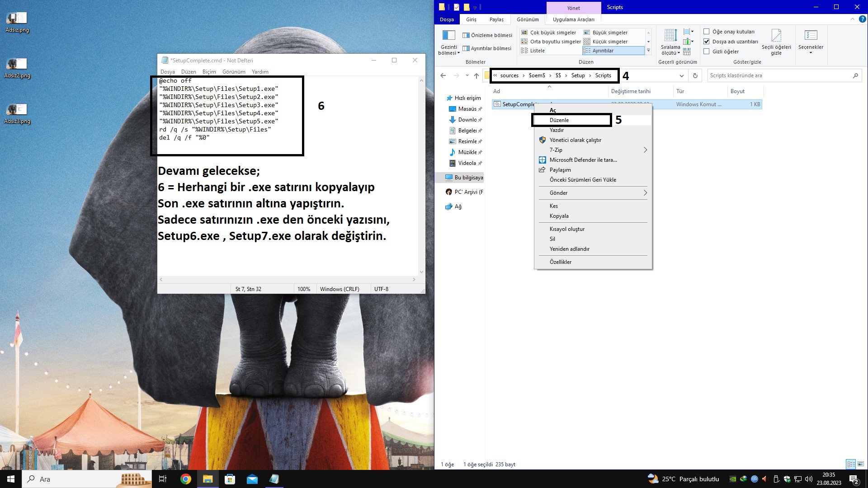
Task: Open the Uygulama Araçları tab
Action: point(573,19)
